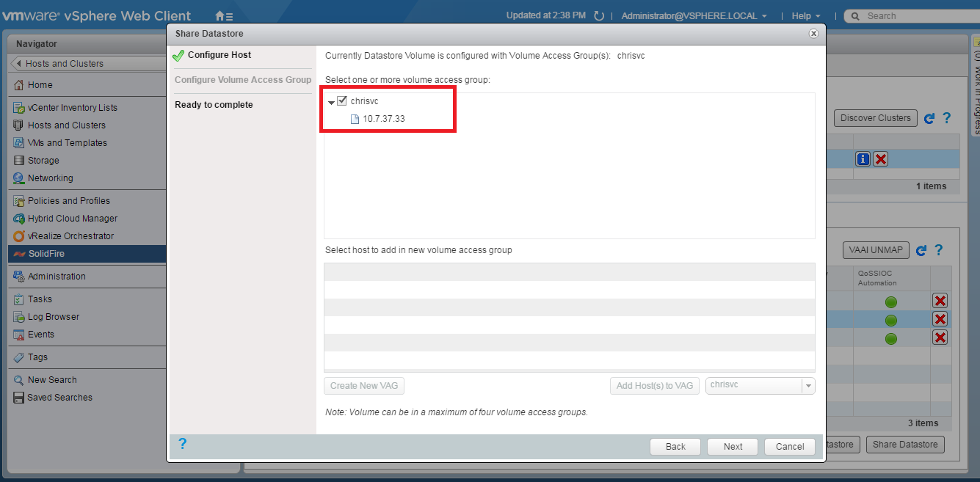Open vRealize Orchestrator
This screenshot has height=482, width=980.
pyautogui.click(x=71, y=236)
